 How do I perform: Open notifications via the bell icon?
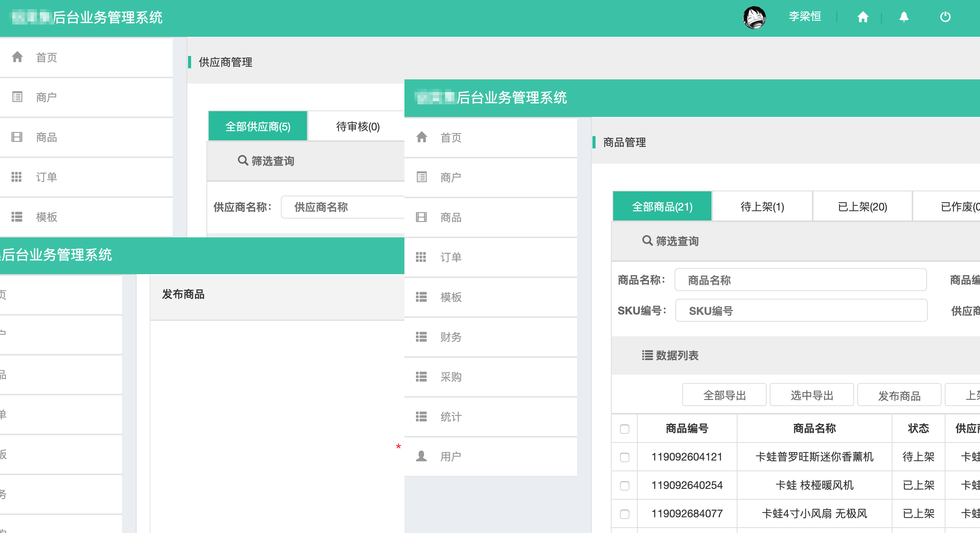click(x=904, y=17)
